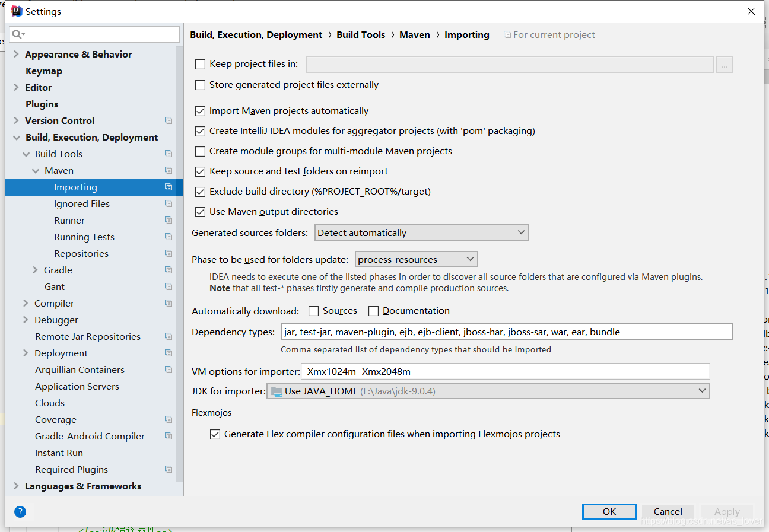Collapse the Maven node
769x532 pixels.
coord(36,170)
